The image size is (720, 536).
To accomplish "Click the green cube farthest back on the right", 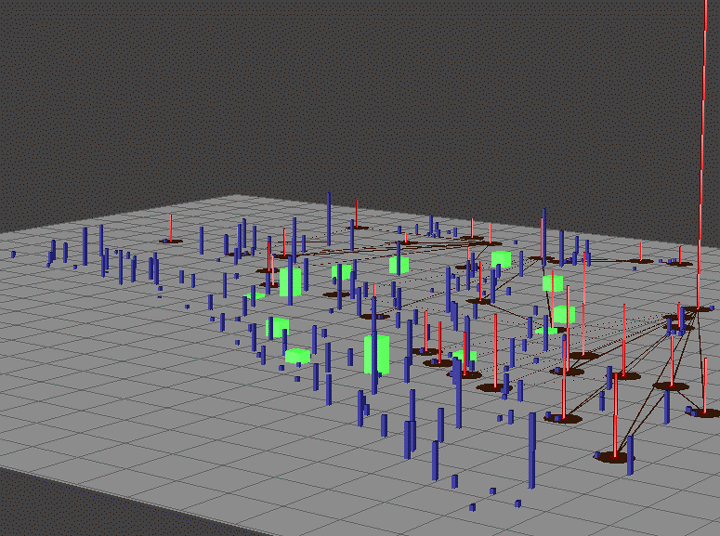I will [x=501, y=259].
